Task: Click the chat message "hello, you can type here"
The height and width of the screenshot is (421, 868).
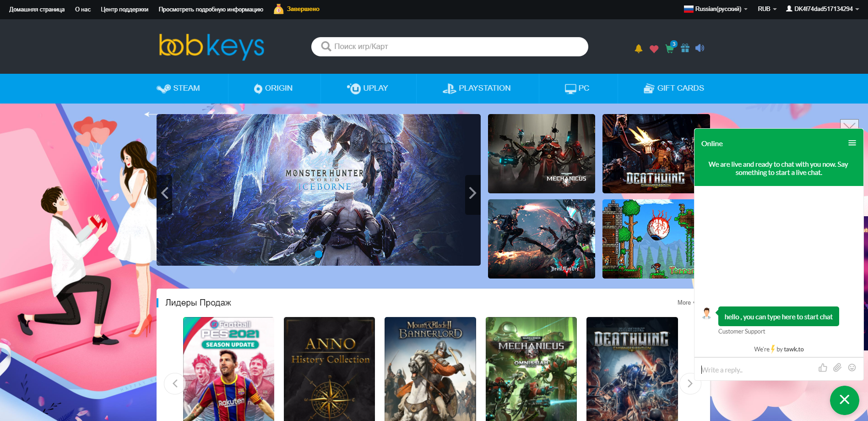Action: [x=778, y=317]
